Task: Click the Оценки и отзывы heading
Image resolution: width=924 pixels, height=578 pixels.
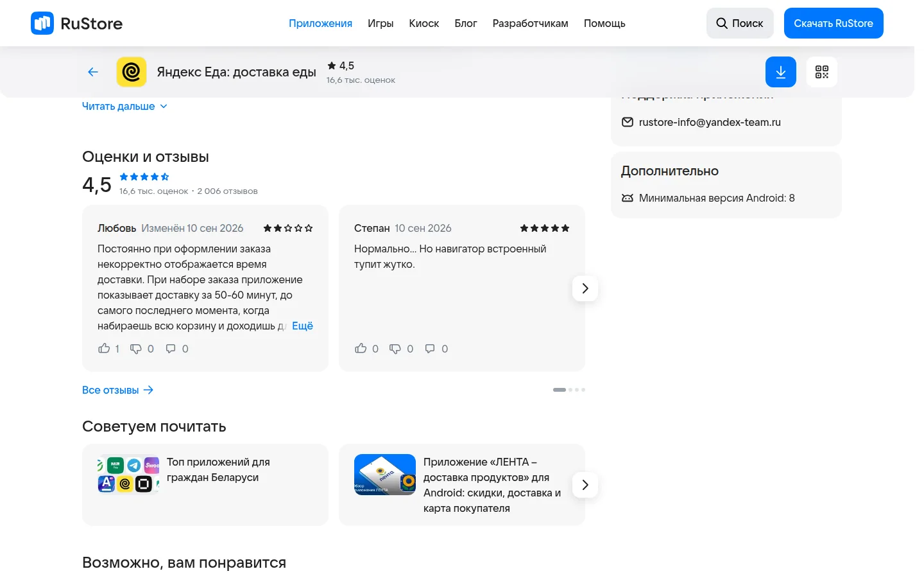Action: coord(146,157)
